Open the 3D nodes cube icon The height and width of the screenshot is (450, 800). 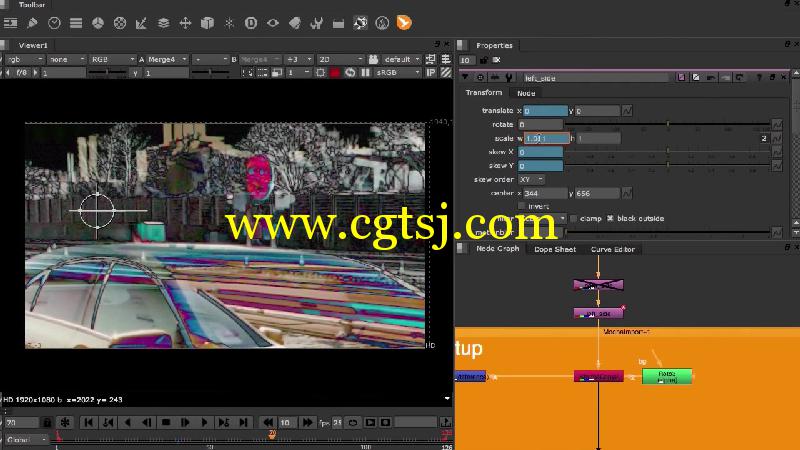pos(207,23)
